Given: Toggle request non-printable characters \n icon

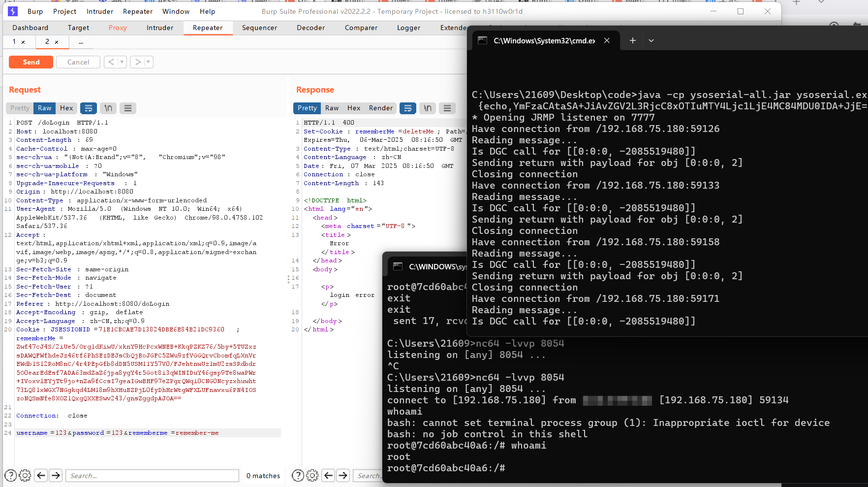Looking at the screenshot, I should click(x=108, y=108).
